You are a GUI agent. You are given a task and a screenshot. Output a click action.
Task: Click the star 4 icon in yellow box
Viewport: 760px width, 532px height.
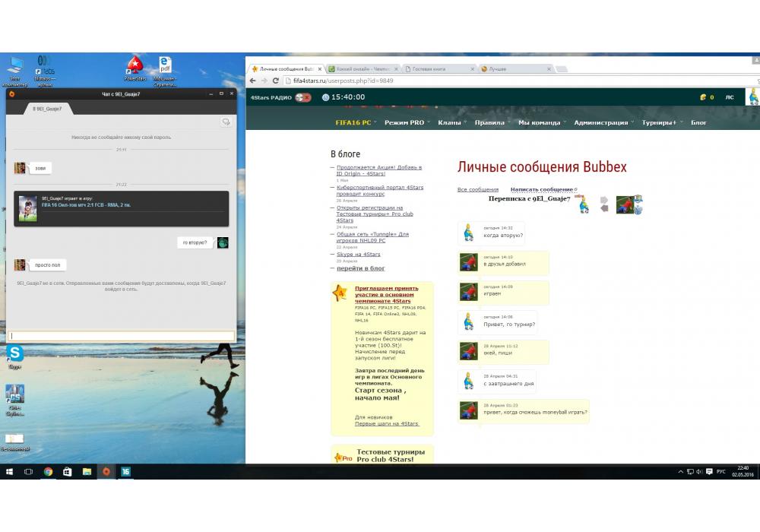pos(340,293)
